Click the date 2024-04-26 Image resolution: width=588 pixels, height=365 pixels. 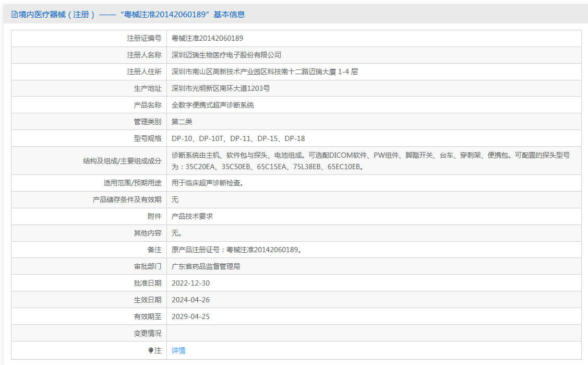pyautogui.click(x=190, y=300)
